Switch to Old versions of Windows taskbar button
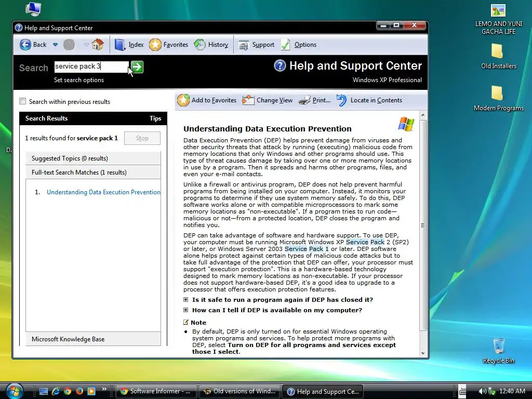Viewport: 532px width, 399px height. (x=240, y=391)
